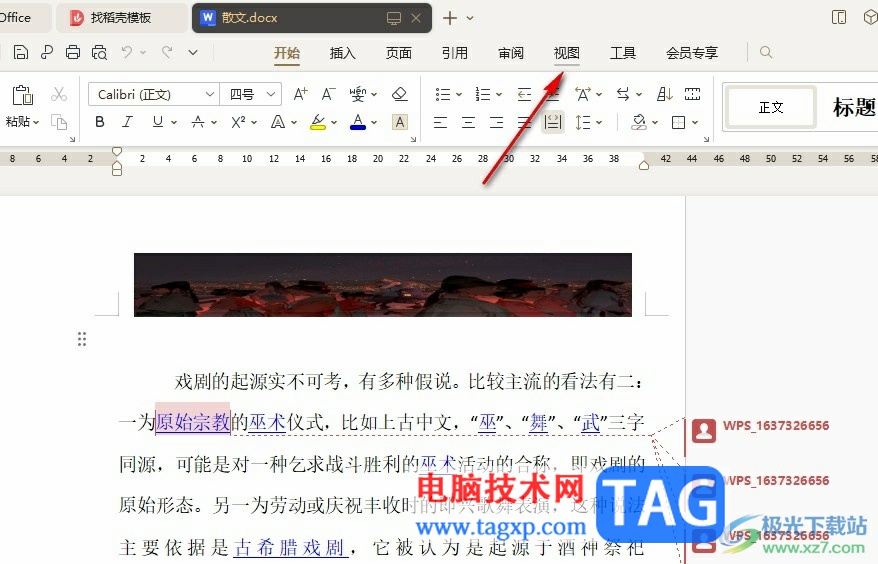878x564 pixels.
Task: Click the character shading A icon
Action: tap(400, 122)
